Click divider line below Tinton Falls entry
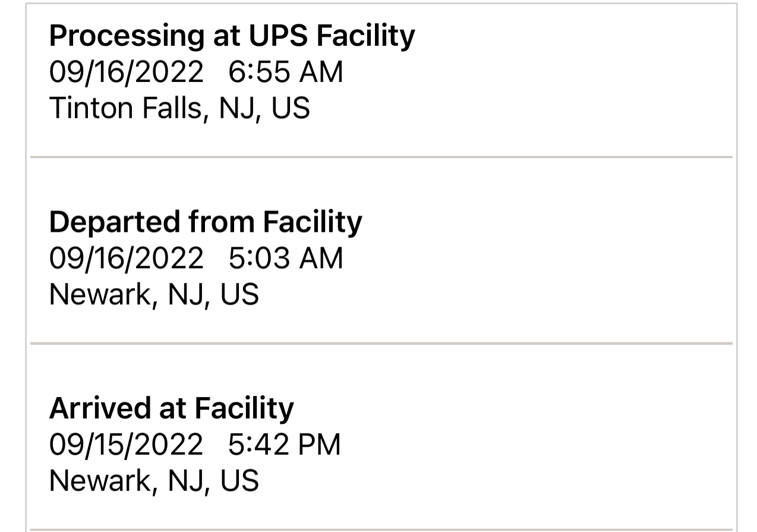This screenshot has width=757, height=532. coord(381,158)
